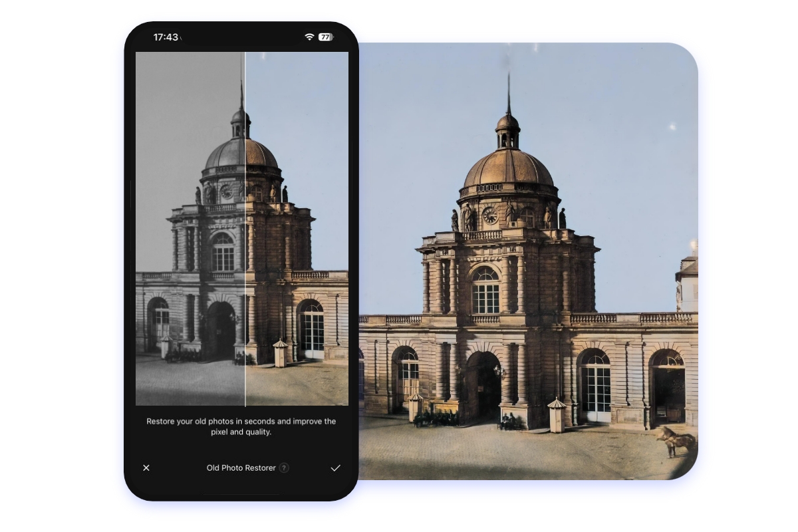Tap the home indicator bar at the bottom
Viewport: 798px width, 532px height.
[x=241, y=493]
